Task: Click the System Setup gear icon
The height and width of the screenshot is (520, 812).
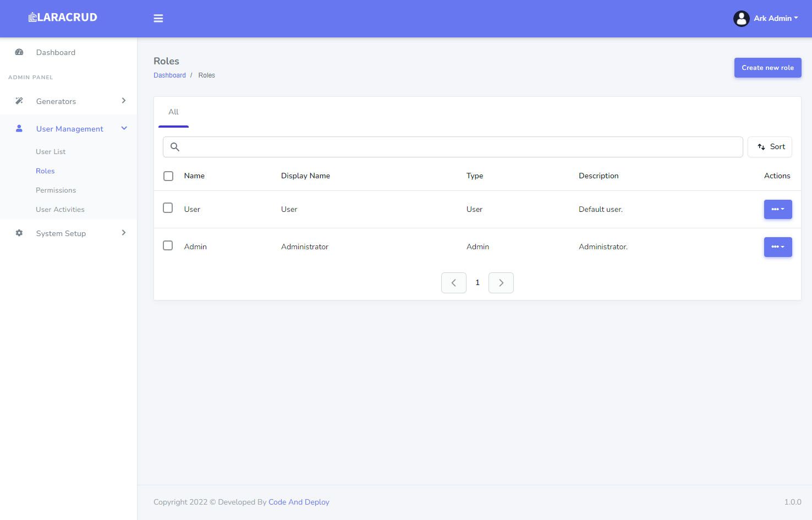Action: (19, 233)
